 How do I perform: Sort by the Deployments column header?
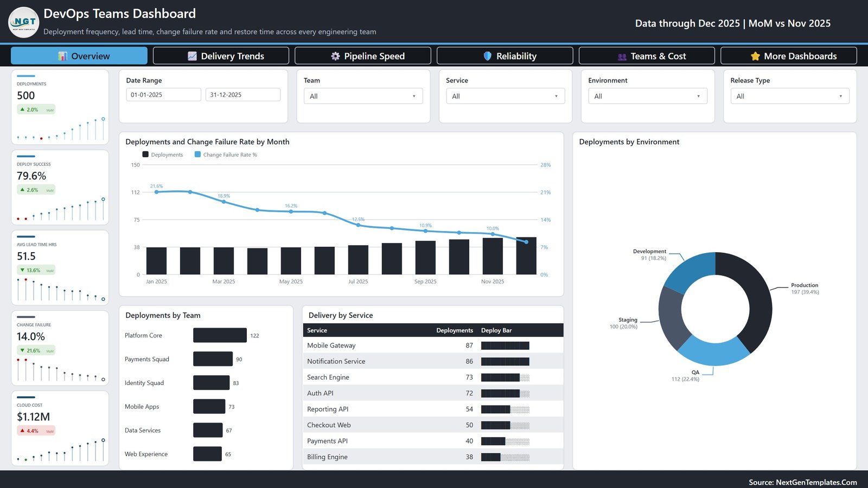[455, 330]
